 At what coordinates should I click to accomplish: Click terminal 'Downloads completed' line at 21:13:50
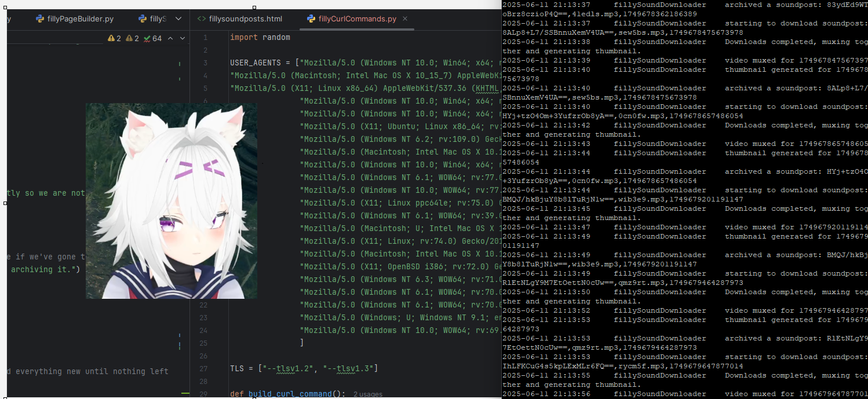coord(685,292)
